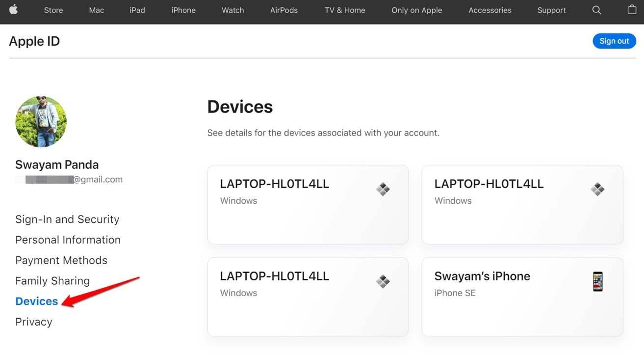Open the TV & Home navigation item
Viewport: 644px width, 355px height.
click(x=344, y=9)
